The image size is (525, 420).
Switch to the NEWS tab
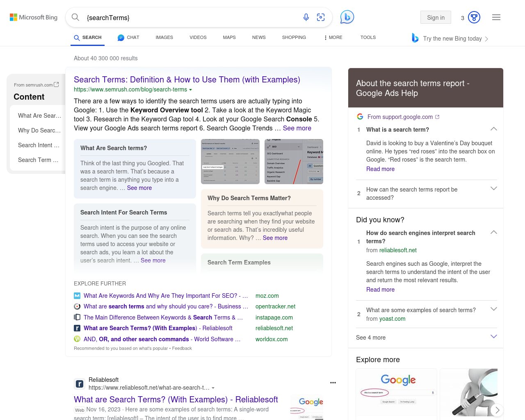tap(259, 37)
